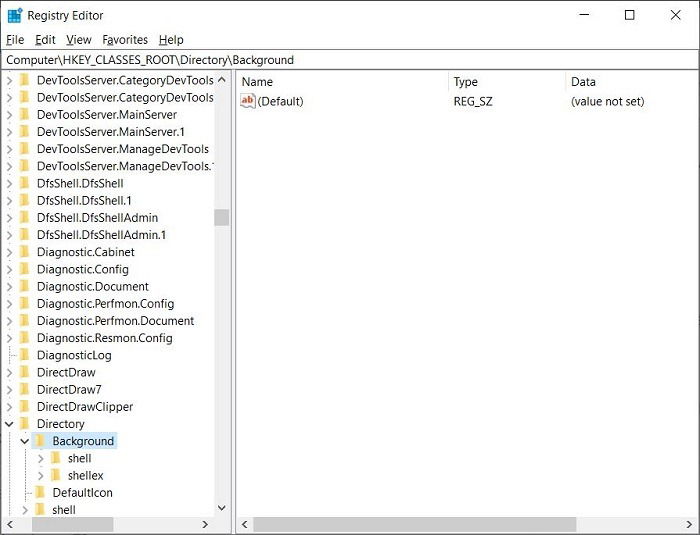Click the registry path address bar

(x=350, y=60)
